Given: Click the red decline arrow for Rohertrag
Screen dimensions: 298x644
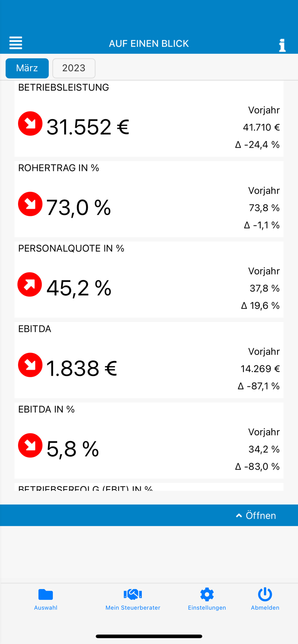Looking at the screenshot, I should [x=30, y=204].
